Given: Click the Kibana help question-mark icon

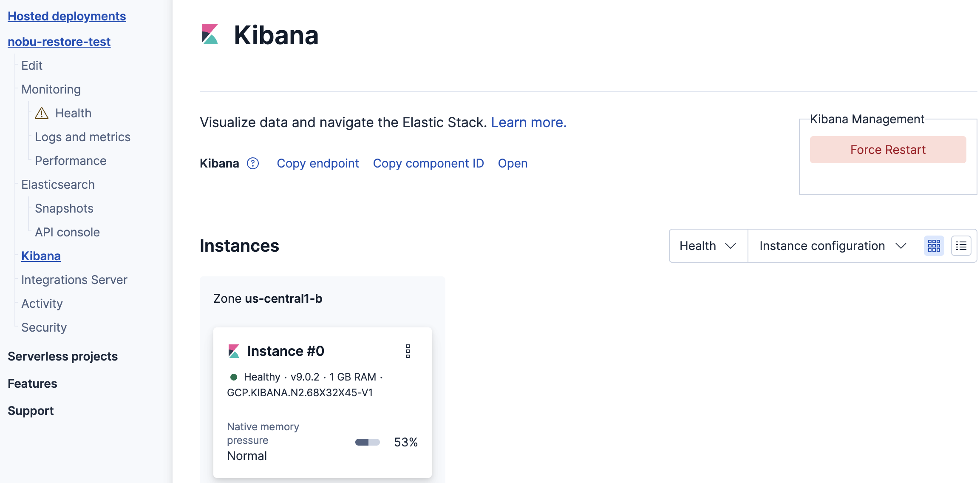Looking at the screenshot, I should [253, 164].
